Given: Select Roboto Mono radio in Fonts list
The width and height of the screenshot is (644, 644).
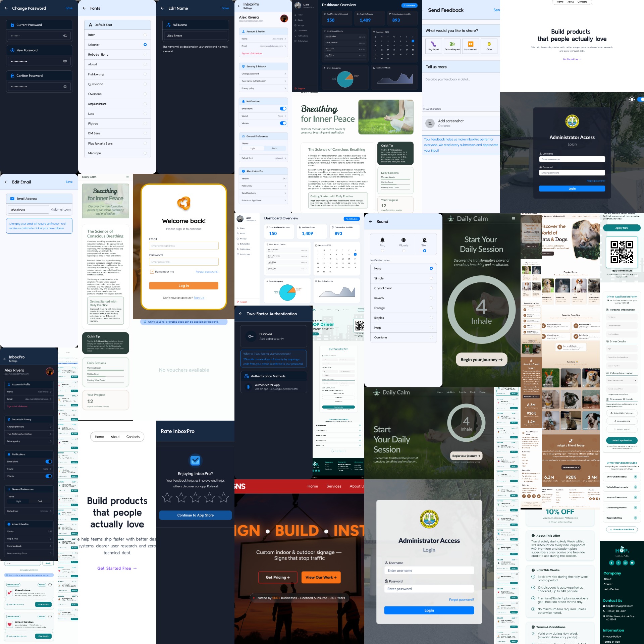Looking at the screenshot, I should click(x=145, y=54).
